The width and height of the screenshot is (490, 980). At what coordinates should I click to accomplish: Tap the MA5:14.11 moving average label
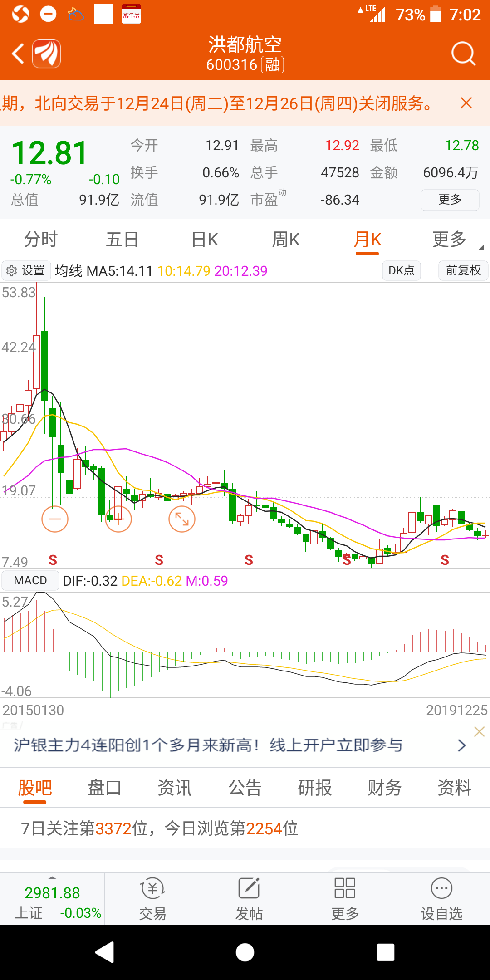pyautogui.click(x=120, y=271)
